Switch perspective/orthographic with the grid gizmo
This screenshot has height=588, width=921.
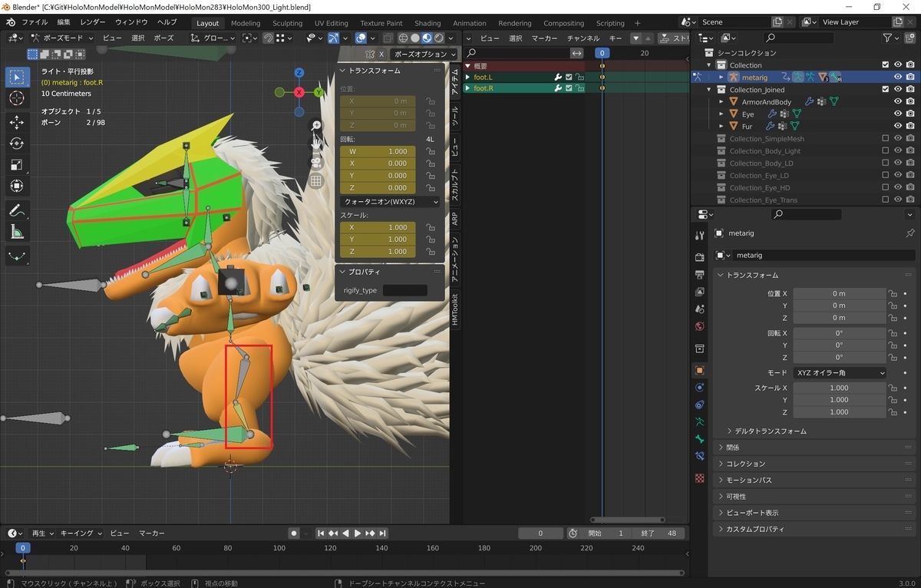tap(315, 181)
